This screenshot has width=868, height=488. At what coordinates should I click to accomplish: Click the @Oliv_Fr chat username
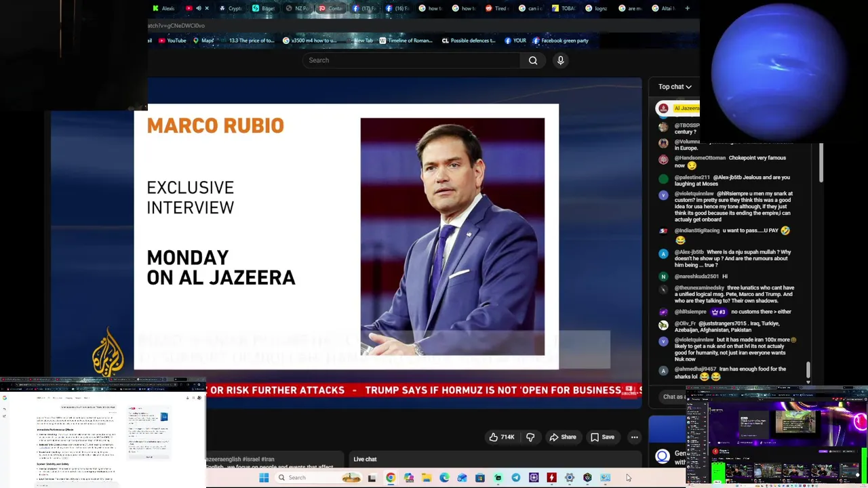pos(685,324)
